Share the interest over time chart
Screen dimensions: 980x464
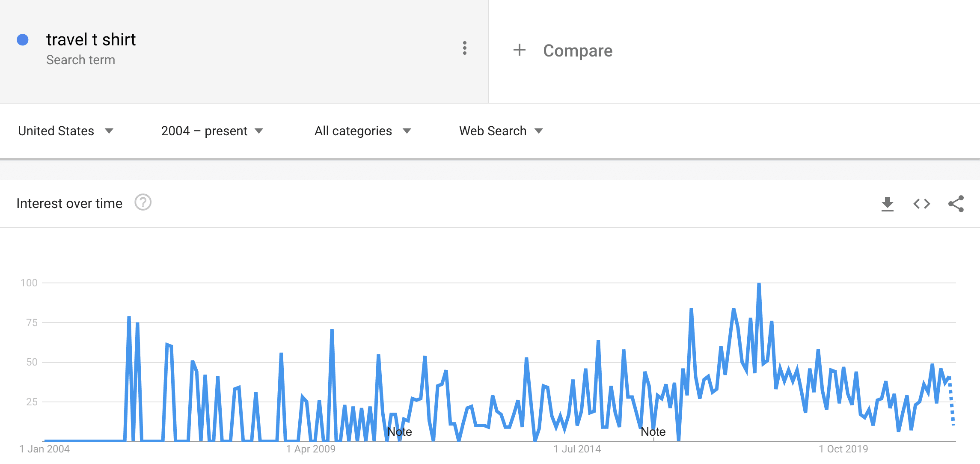point(956,204)
